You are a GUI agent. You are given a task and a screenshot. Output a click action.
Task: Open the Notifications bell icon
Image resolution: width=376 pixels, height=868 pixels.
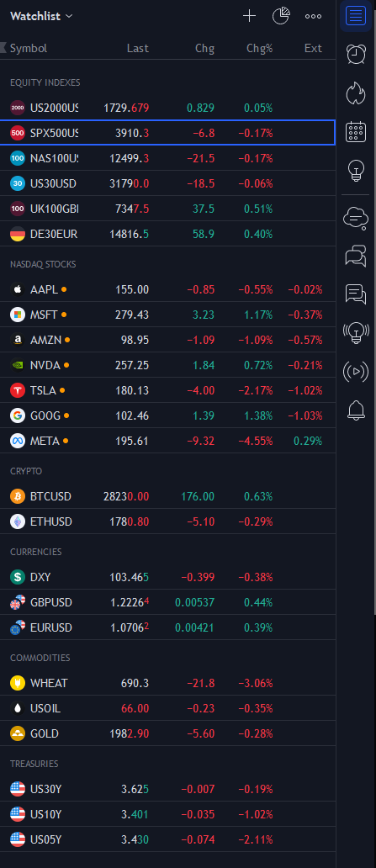[356, 410]
